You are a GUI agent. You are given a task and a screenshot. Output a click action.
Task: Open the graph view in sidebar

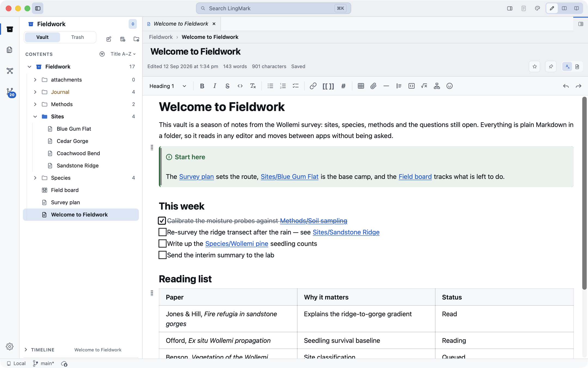click(10, 71)
